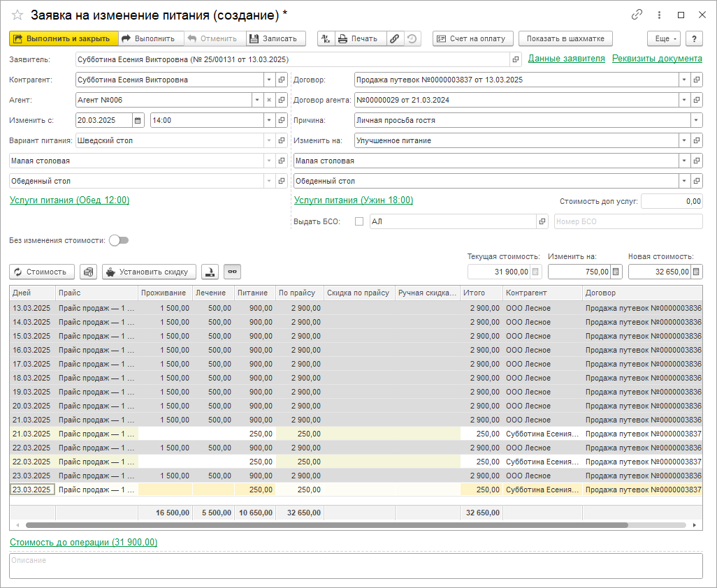Expand the Контрагент dropdown
717x588 pixels.
pos(269,80)
